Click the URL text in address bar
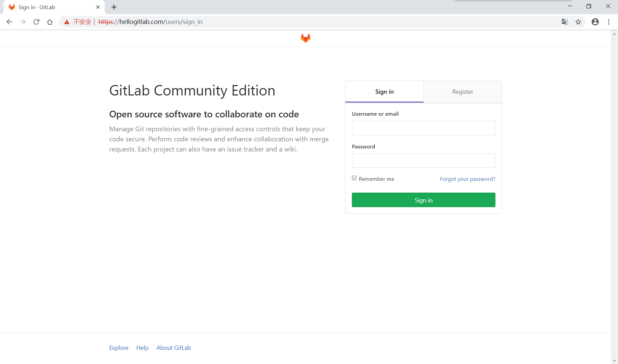The image size is (618, 364). 151,22
